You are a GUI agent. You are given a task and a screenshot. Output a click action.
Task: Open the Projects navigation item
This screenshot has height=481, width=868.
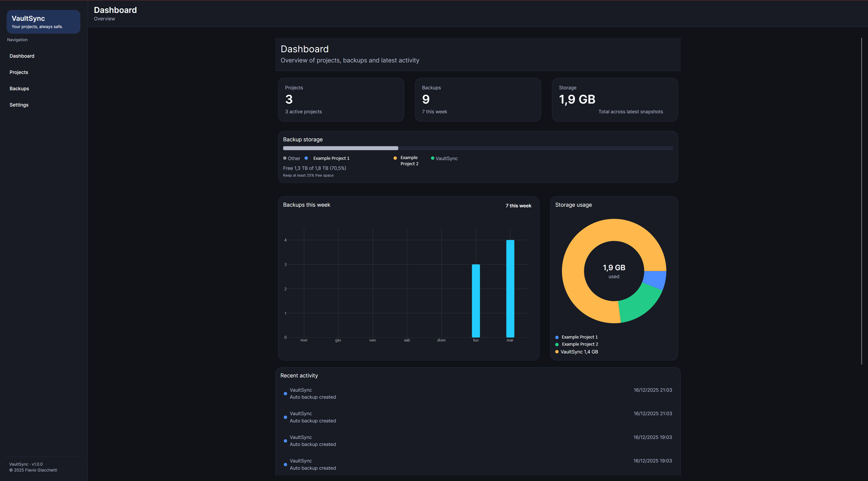(x=19, y=72)
